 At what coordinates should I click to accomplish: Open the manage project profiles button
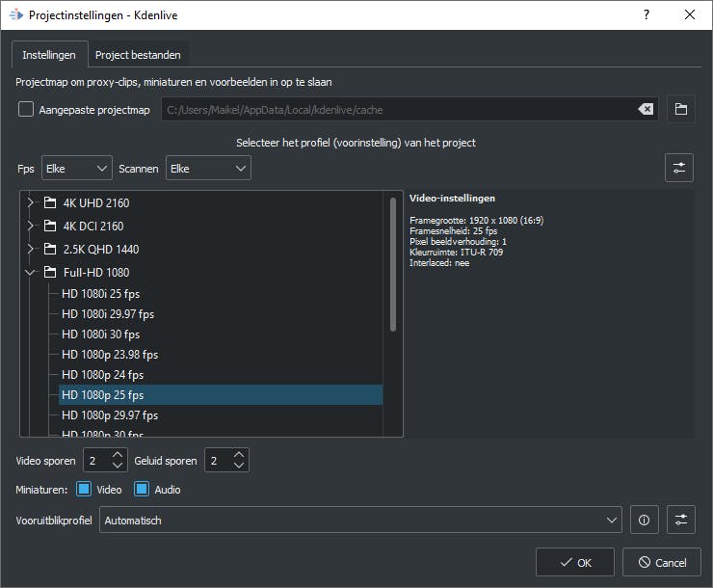679,168
